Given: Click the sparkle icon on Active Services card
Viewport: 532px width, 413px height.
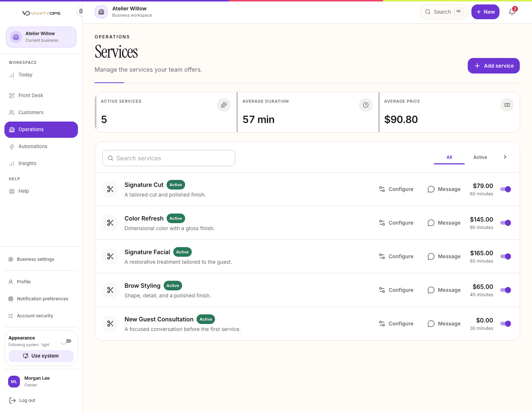Looking at the screenshot, I should [x=224, y=105].
